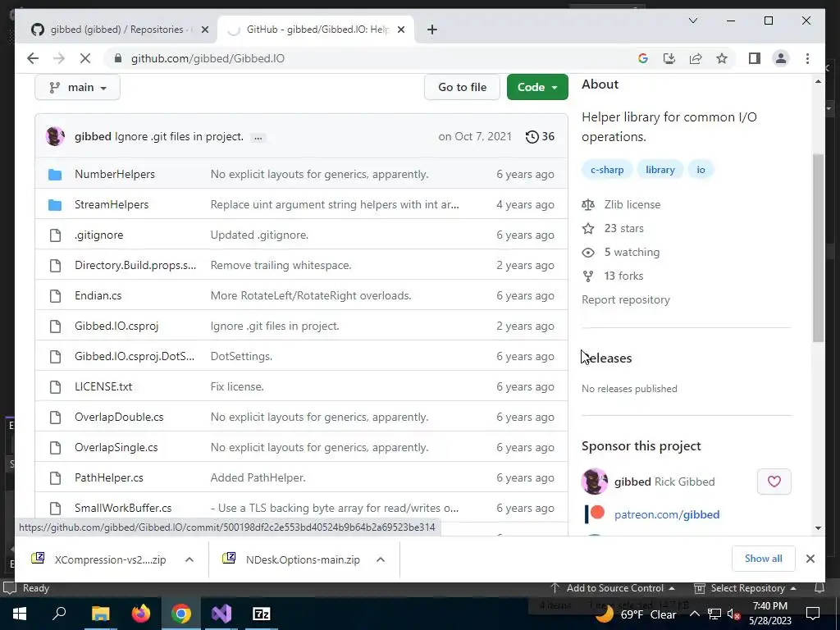Click the commit history clock icon
The image size is (840, 630).
point(532,137)
